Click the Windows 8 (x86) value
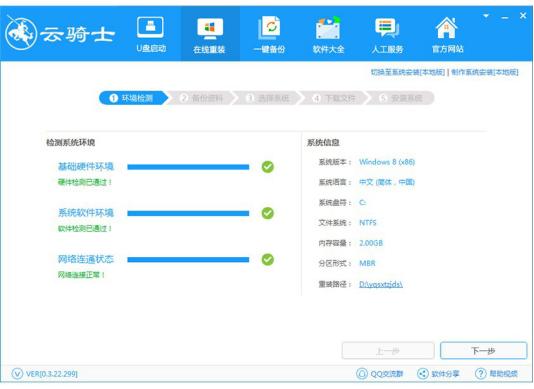This screenshot has width=534, height=389. [387, 162]
